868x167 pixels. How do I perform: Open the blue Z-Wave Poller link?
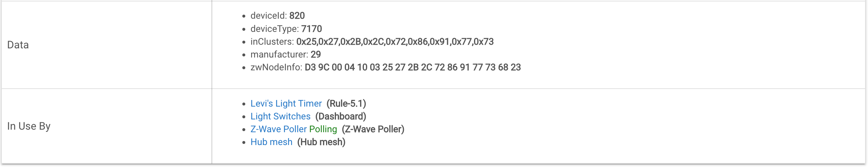tap(278, 129)
